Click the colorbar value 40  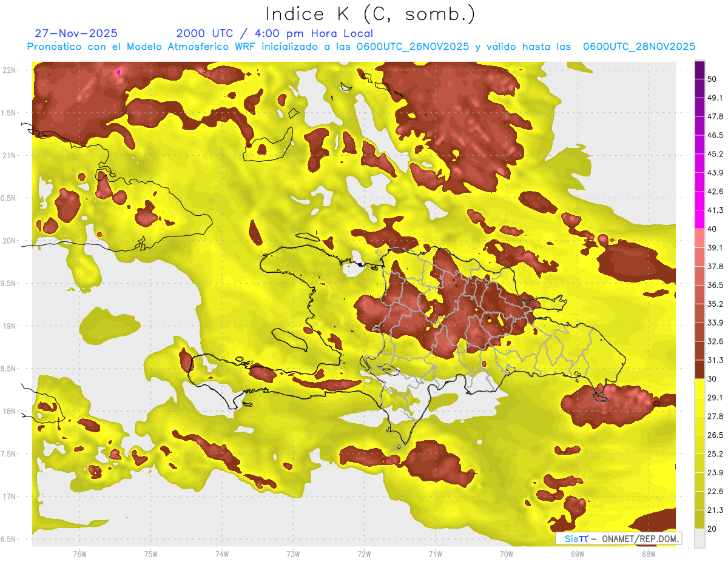pyautogui.click(x=713, y=229)
